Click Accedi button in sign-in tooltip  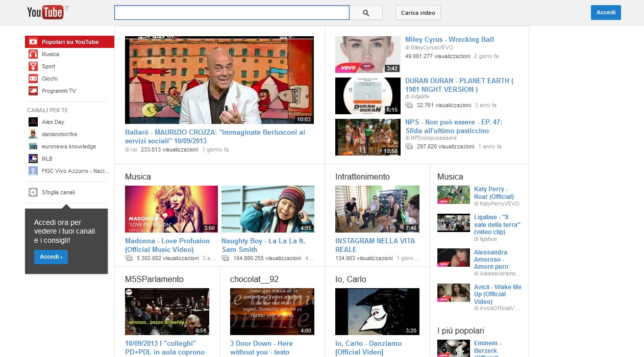[51, 257]
